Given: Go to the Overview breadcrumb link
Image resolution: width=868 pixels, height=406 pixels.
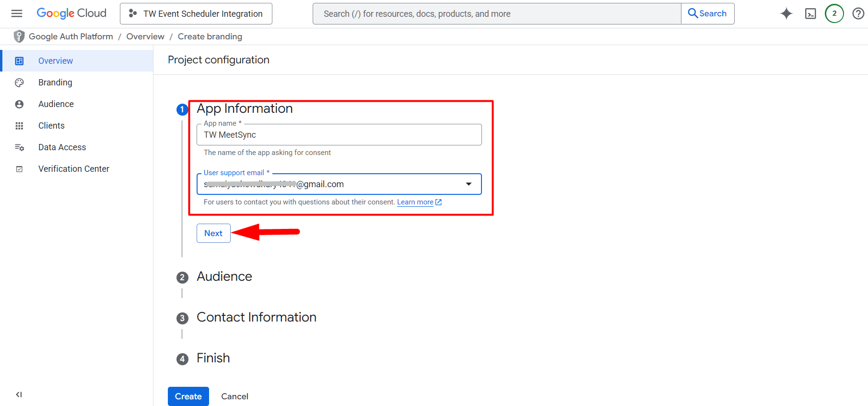Looking at the screenshot, I should (x=145, y=36).
